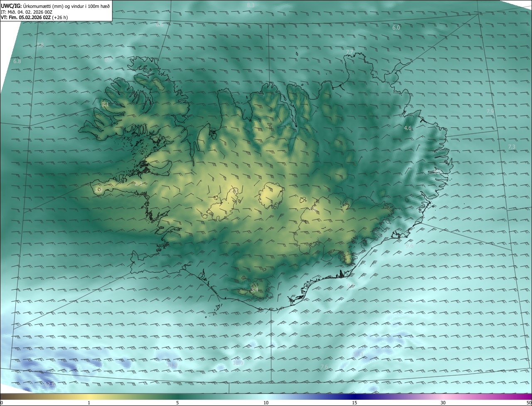Click the 7.6 value label in the southern sea
Viewport: 532px width, 406px height.
click(x=325, y=366)
